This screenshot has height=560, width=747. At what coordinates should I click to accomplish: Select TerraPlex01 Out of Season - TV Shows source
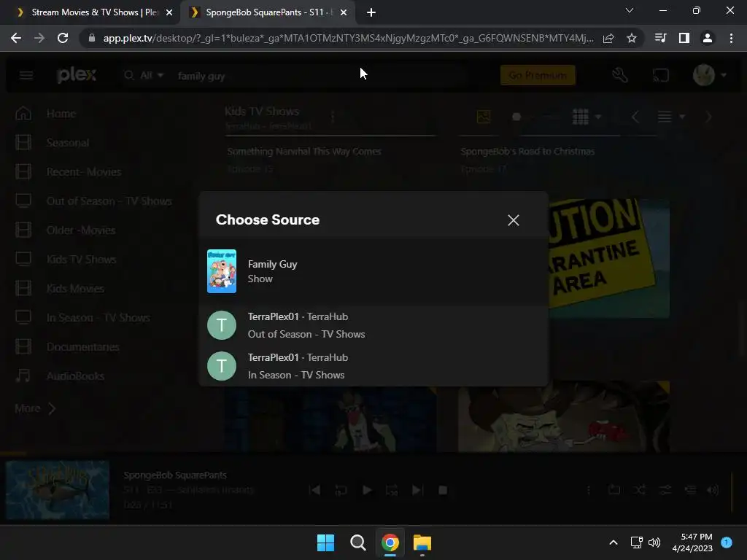(373, 325)
